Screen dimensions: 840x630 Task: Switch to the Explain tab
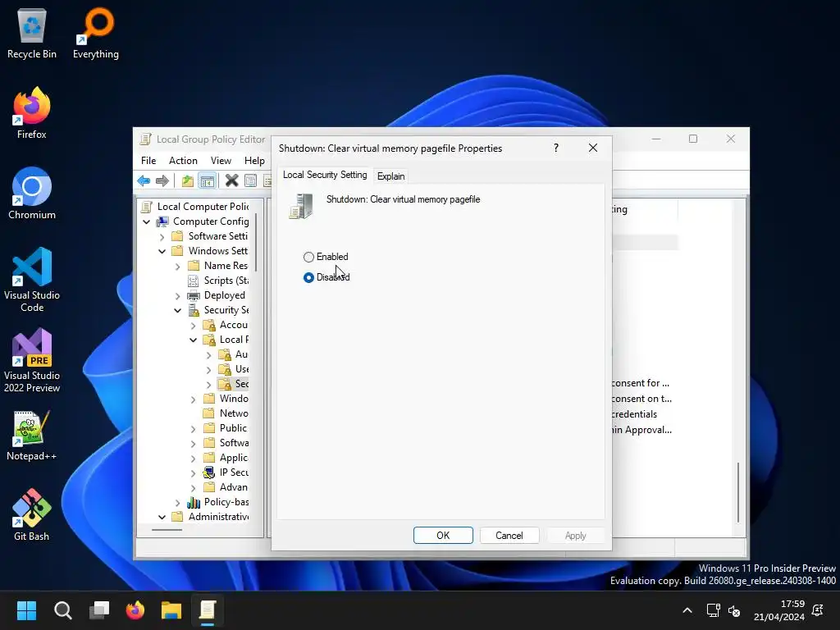point(391,176)
